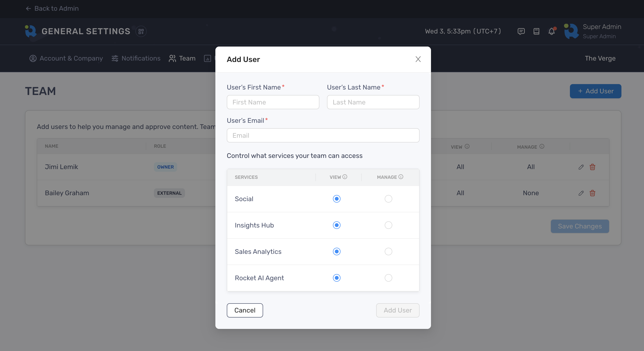Click the apps grid icon beside General Settings

click(x=141, y=31)
